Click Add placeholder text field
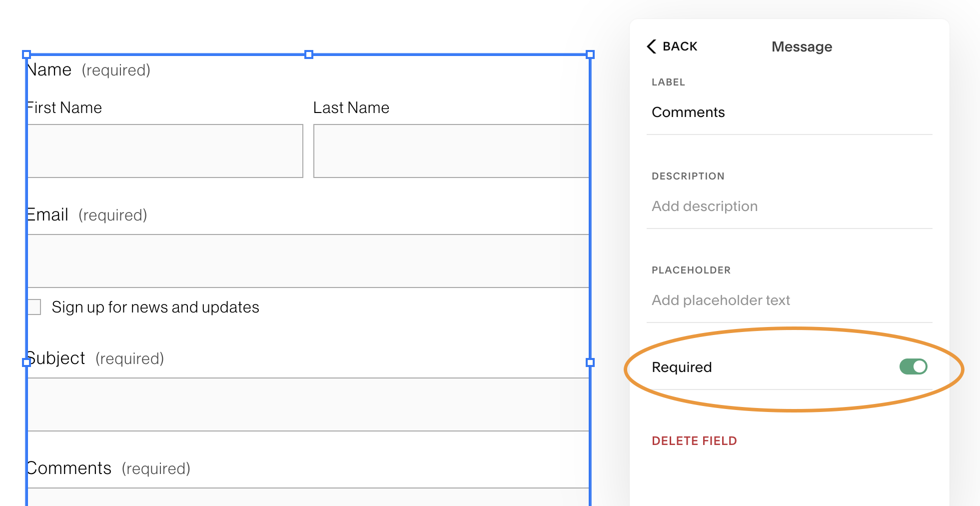This screenshot has width=980, height=506. [721, 300]
